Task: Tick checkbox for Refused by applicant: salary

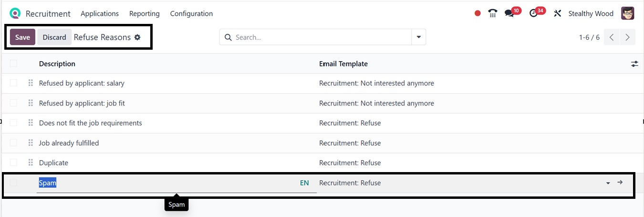Action: click(13, 83)
